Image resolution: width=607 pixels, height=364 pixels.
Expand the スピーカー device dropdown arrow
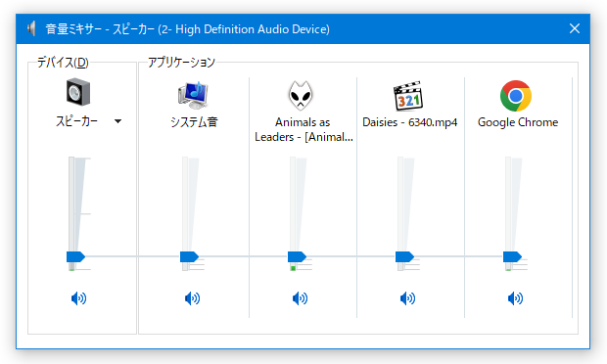[118, 121]
